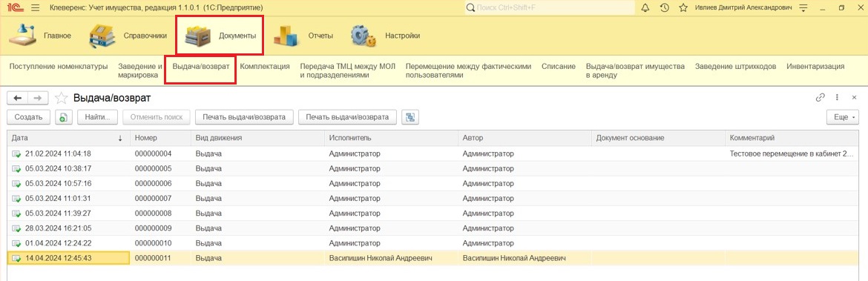Click the Создать button
The height and width of the screenshot is (281, 868).
coord(29,117)
